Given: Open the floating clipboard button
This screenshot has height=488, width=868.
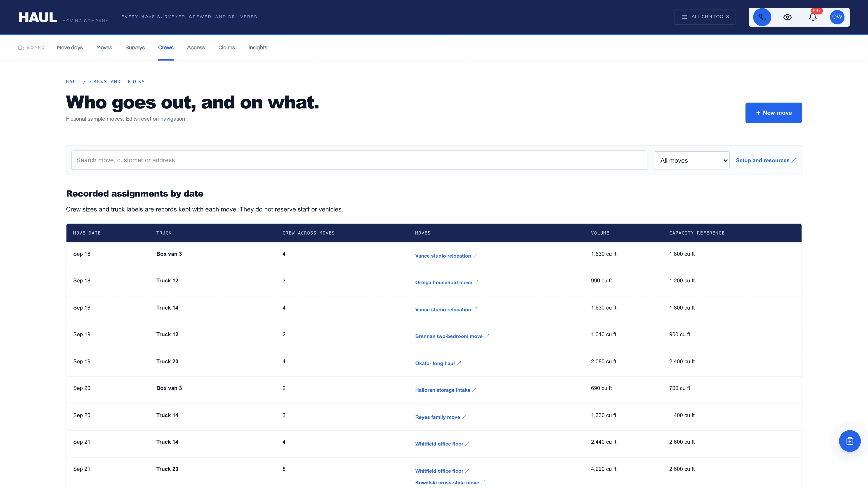Looking at the screenshot, I should click(x=849, y=441).
